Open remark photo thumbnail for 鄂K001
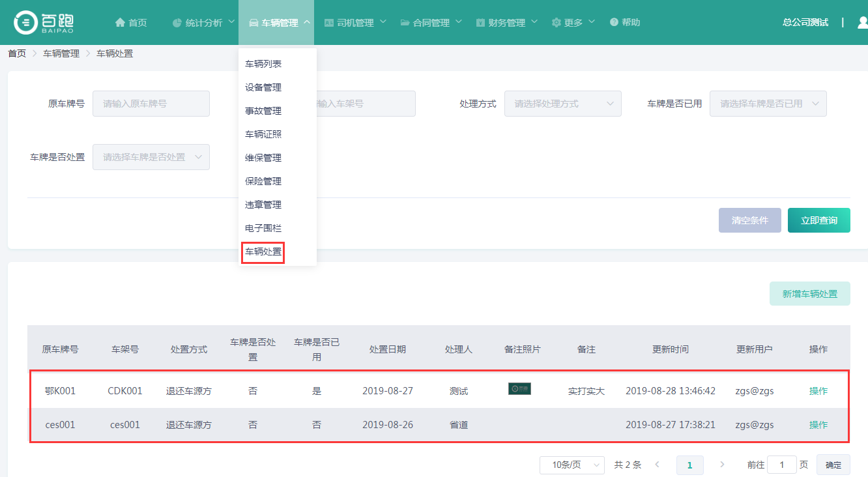 click(519, 389)
